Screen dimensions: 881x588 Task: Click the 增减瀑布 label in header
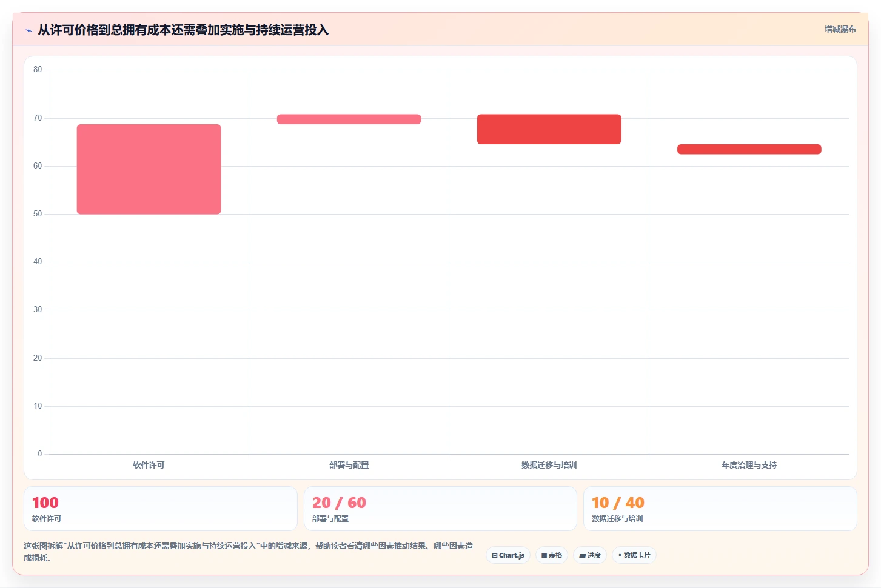click(x=840, y=29)
